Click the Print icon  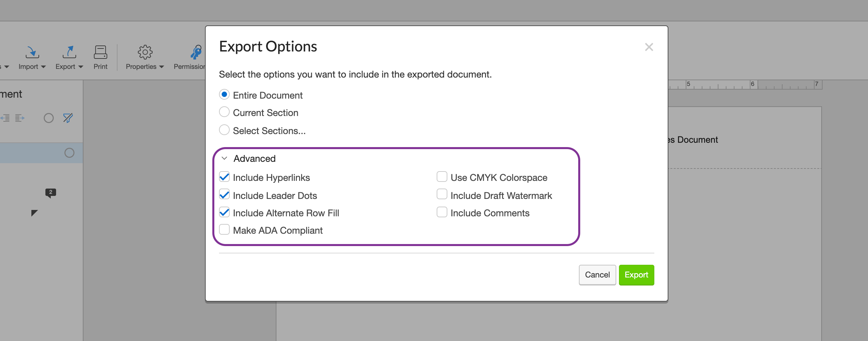(x=100, y=52)
